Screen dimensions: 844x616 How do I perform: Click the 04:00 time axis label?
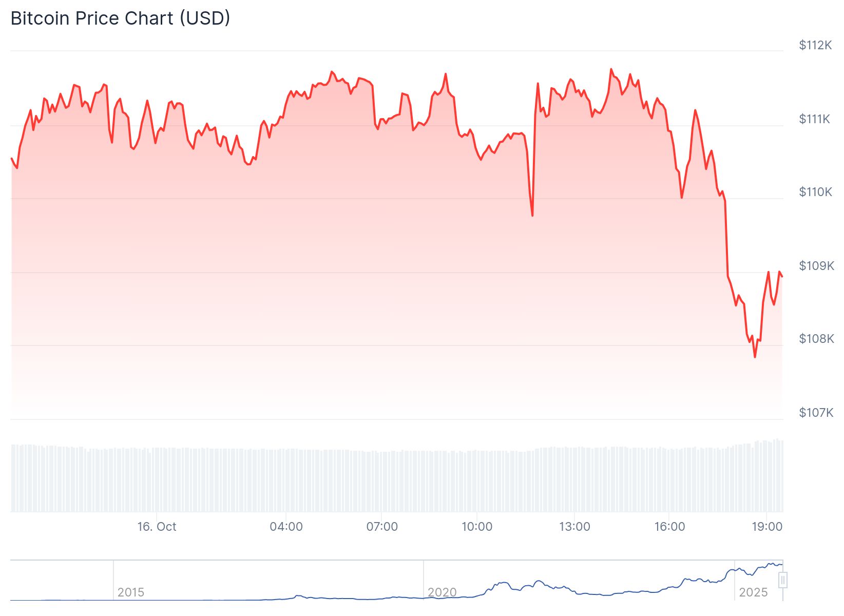(x=286, y=527)
